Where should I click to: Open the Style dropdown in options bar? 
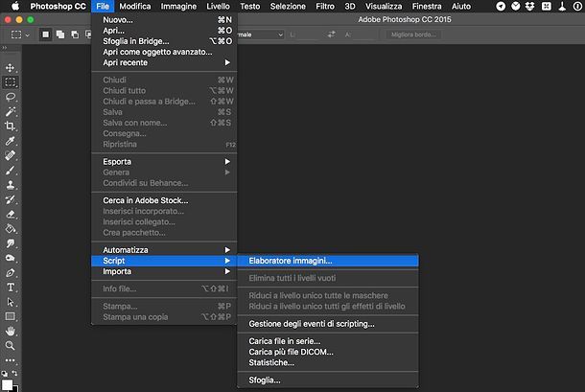click(x=261, y=35)
